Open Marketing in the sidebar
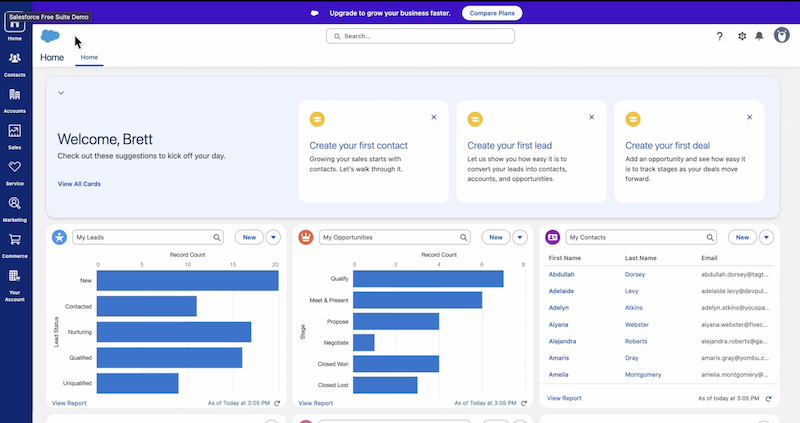 click(x=15, y=205)
